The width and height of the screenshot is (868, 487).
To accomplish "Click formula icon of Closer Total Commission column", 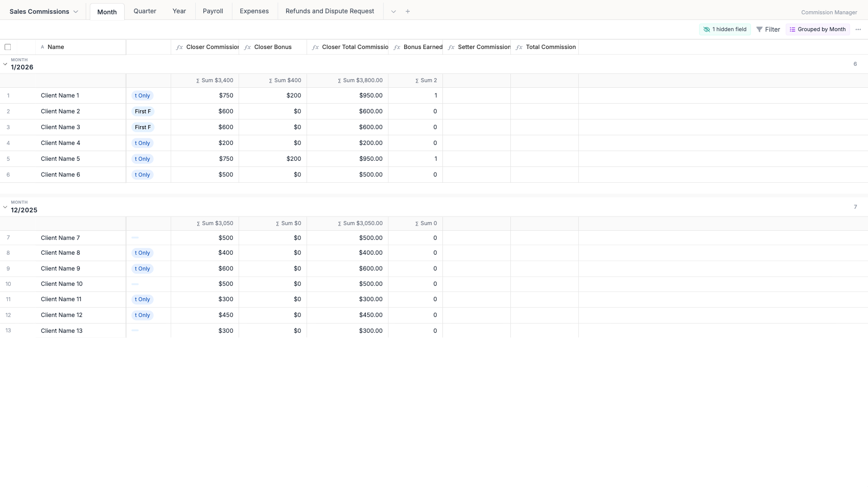I will tap(315, 47).
